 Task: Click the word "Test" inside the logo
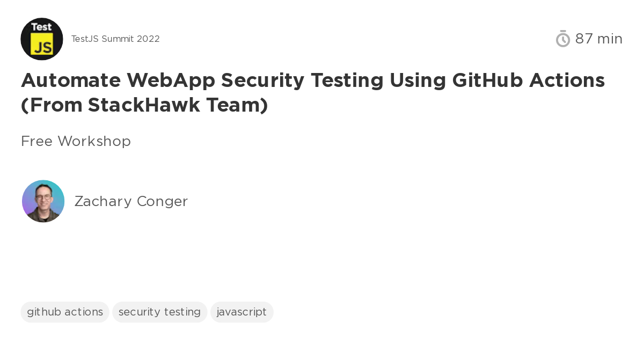click(x=42, y=27)
